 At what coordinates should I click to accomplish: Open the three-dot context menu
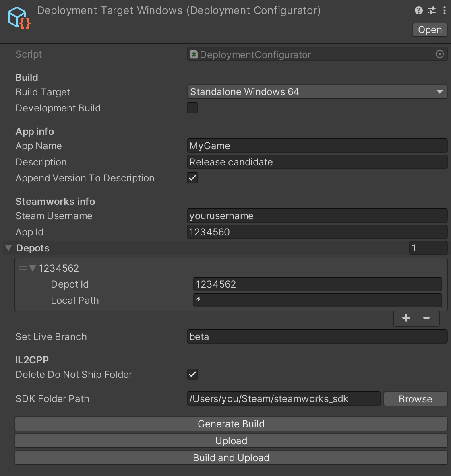(444, 10)
